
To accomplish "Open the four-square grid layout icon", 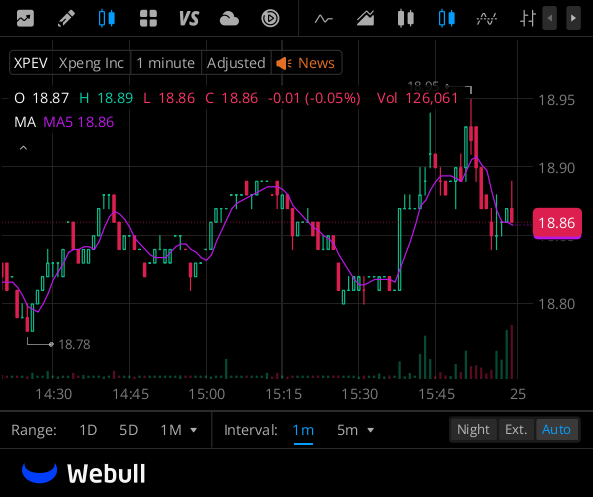I will pos(148,18).
